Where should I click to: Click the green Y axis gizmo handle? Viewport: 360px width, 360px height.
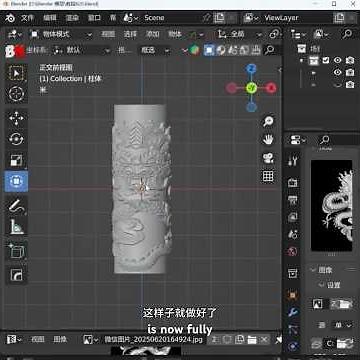tap(251, 88)
